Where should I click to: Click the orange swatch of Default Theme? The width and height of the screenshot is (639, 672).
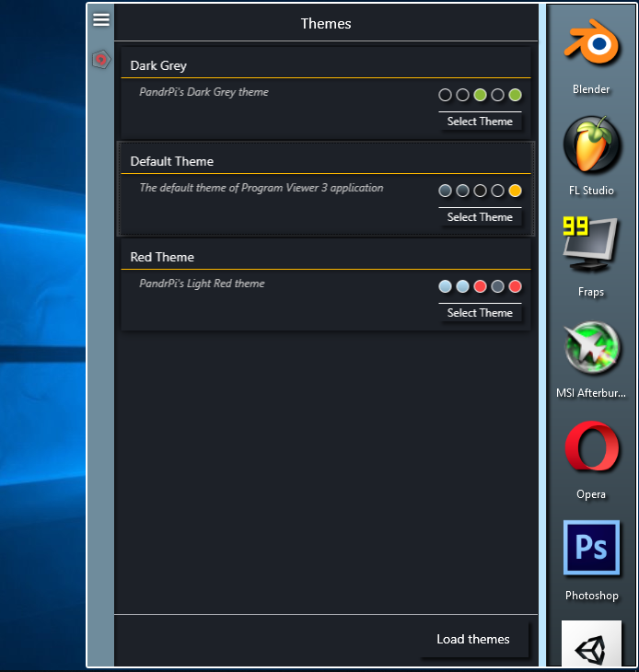515,191
